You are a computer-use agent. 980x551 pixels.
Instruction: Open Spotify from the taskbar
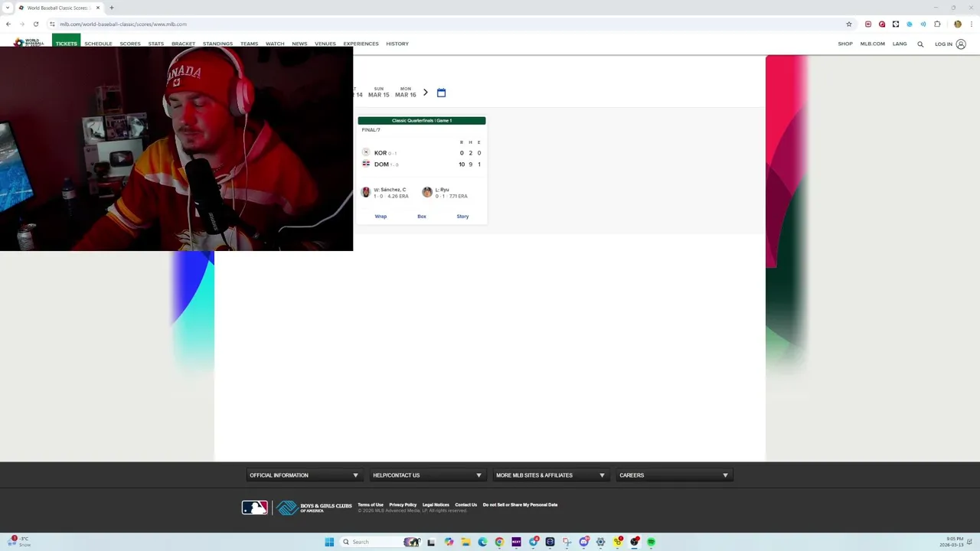[651, 542]
